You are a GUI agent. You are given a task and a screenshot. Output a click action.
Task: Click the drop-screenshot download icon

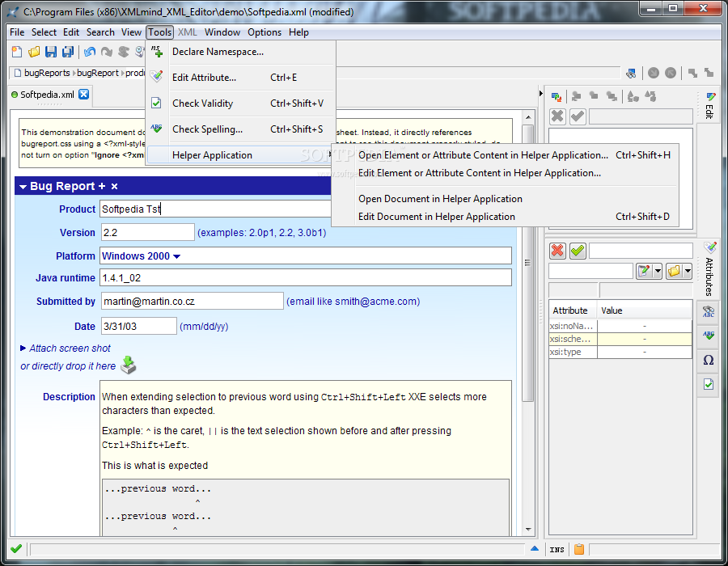(128, 365)
